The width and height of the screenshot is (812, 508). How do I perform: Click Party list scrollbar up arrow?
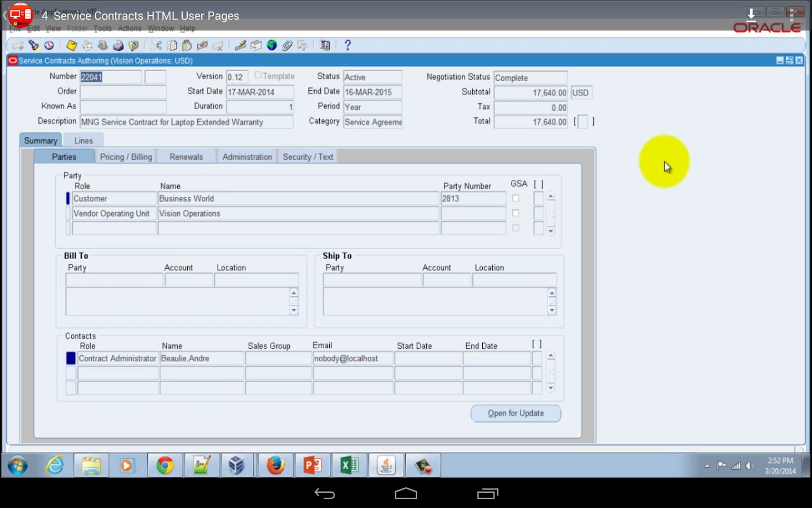(551, 196)
